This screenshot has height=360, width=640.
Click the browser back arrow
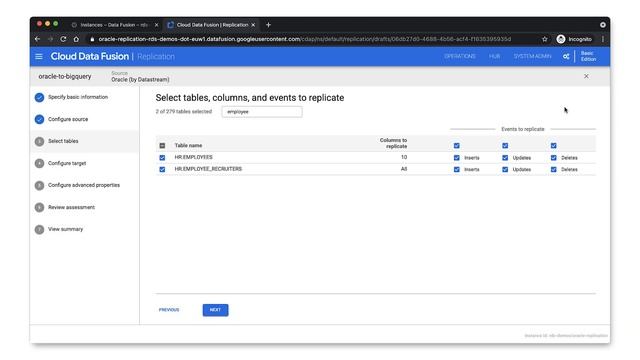click(38, 39)
